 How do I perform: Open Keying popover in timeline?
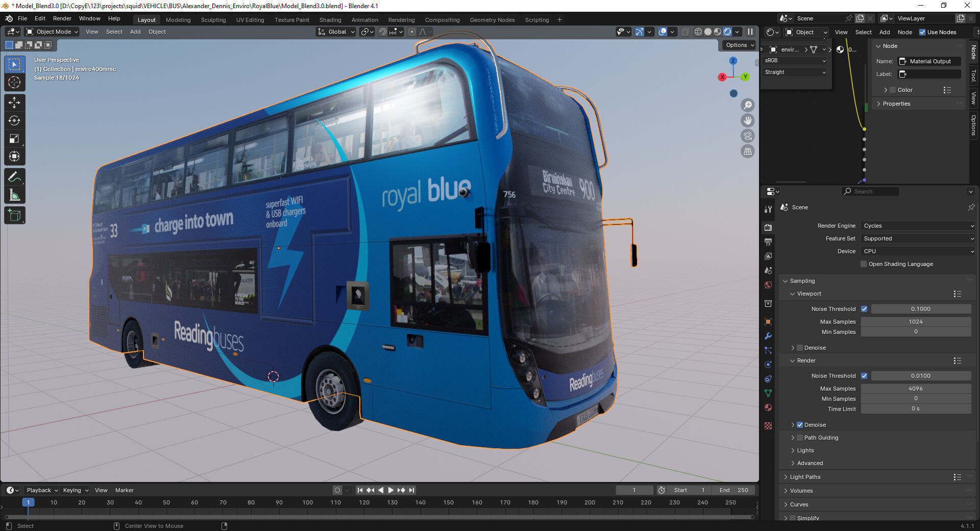(75, 490)
